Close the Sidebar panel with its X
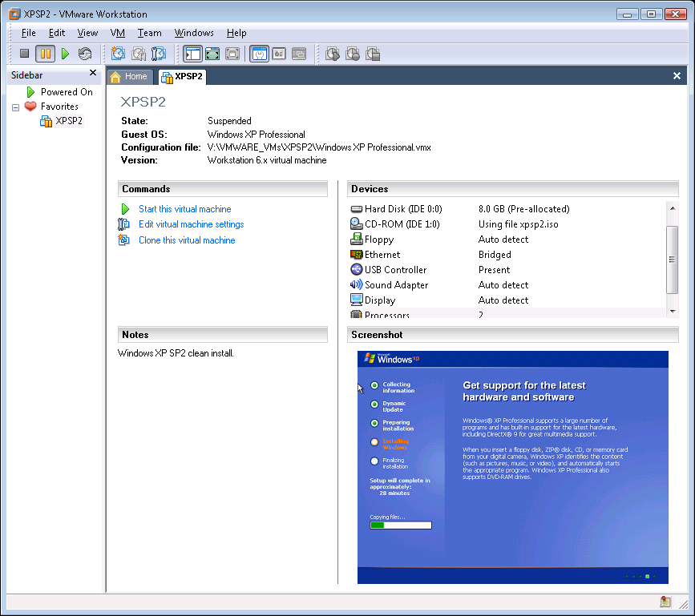Image resolution: width=695 pixels, height=616 pixels. pos(93,73)
